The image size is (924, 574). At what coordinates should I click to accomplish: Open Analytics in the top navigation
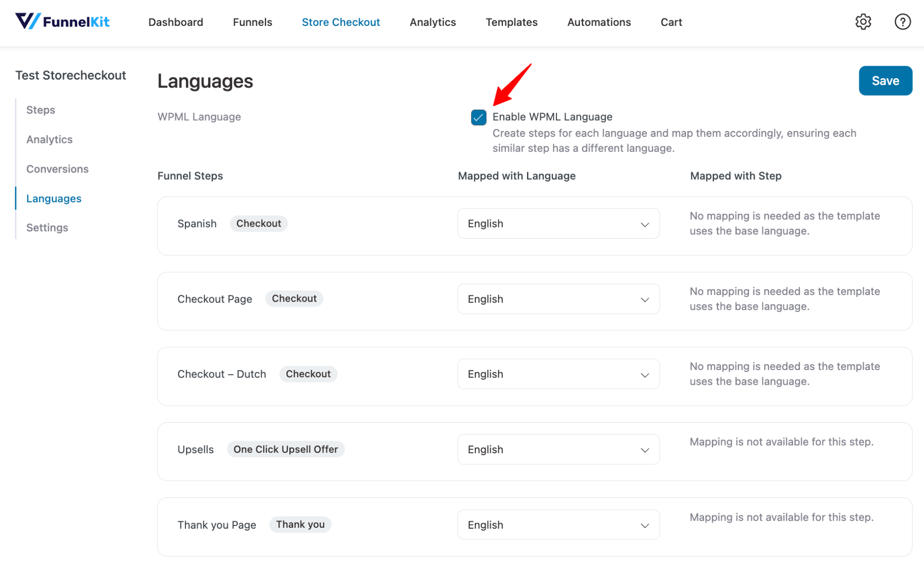433,22
